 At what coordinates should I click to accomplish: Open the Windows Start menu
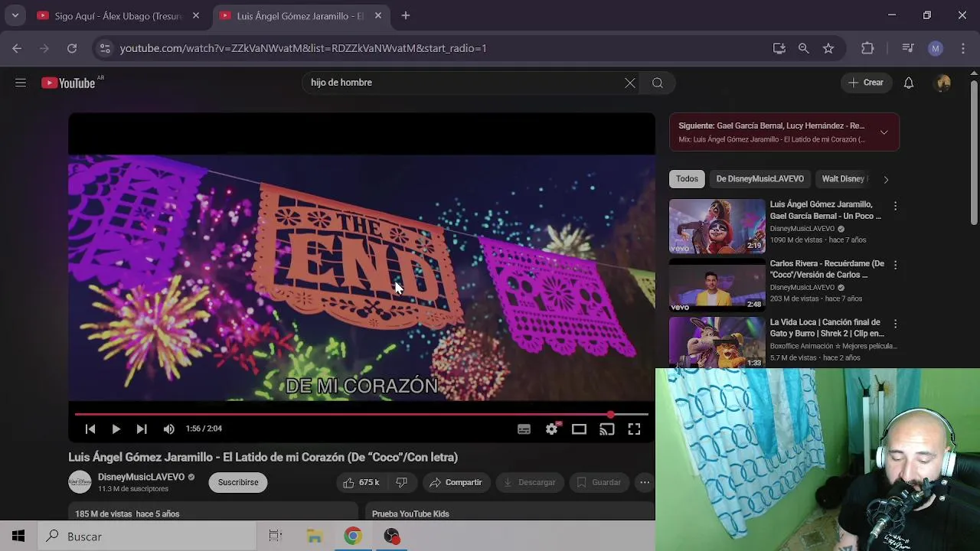[x=18, y=536]
